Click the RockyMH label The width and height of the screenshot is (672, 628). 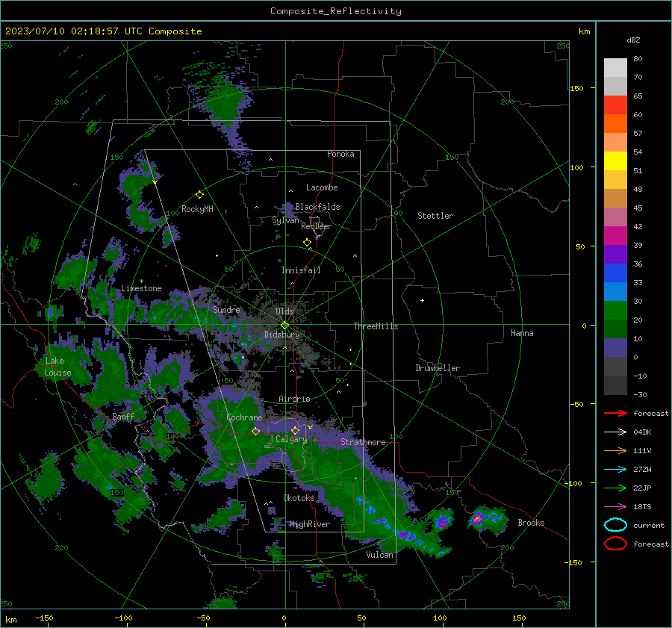[x=197, y=209]
